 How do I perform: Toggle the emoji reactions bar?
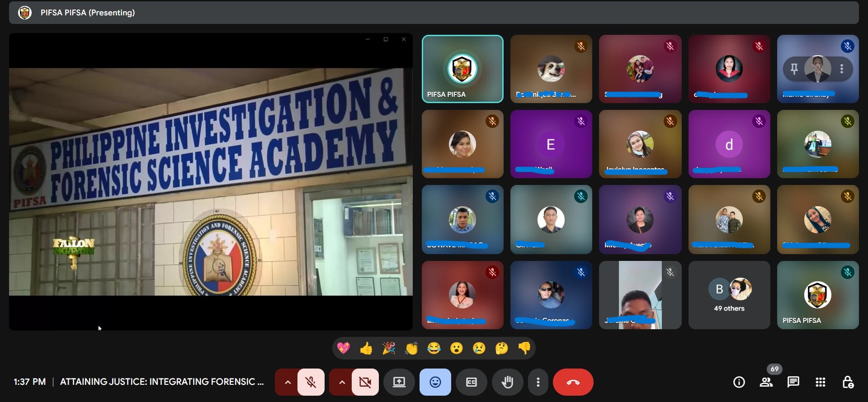[435, 382]
